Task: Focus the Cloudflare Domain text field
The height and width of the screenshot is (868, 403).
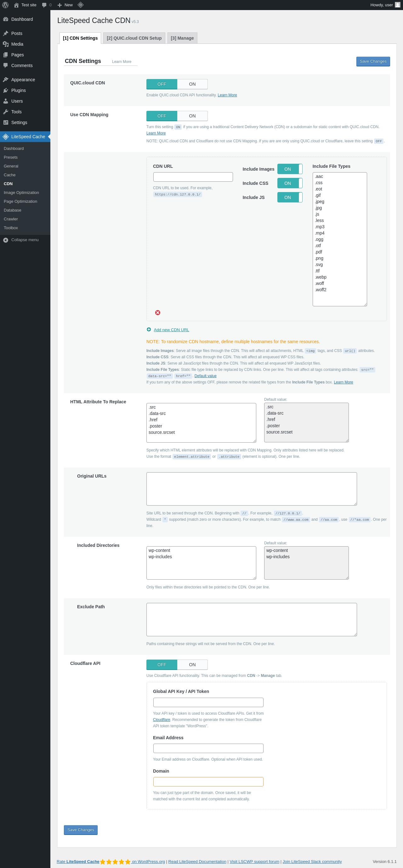Action: (x=208, y=782)
